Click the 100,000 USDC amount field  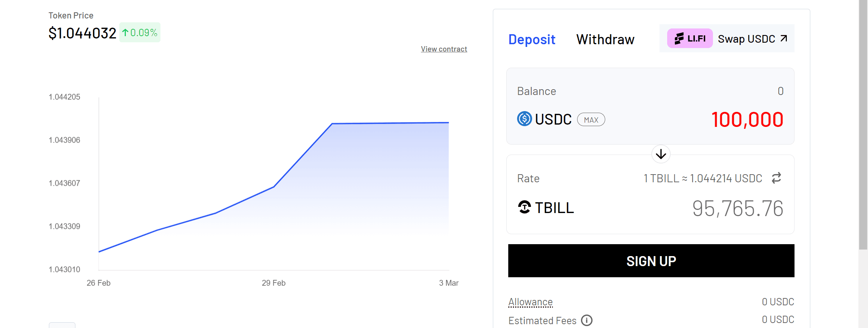pyautogui.click(x=747, y=119)
